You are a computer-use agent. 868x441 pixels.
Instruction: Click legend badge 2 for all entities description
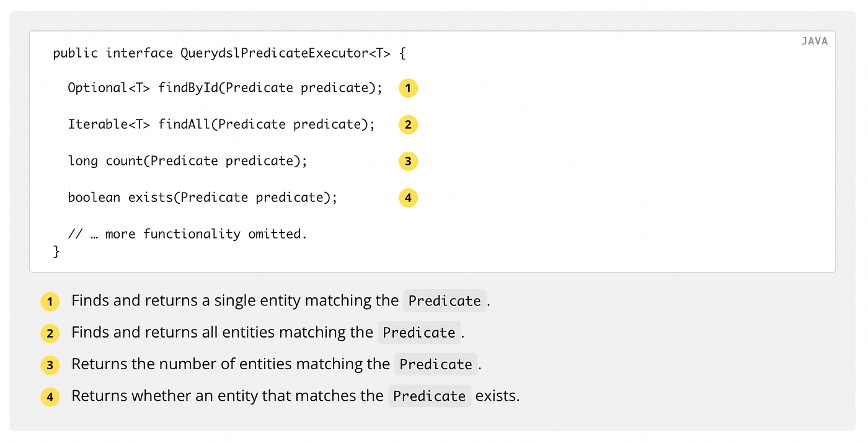pos(50,334)
